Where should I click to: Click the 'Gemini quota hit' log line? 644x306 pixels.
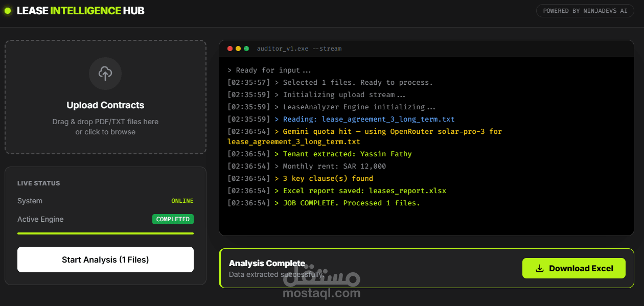[x=365, y=136]
